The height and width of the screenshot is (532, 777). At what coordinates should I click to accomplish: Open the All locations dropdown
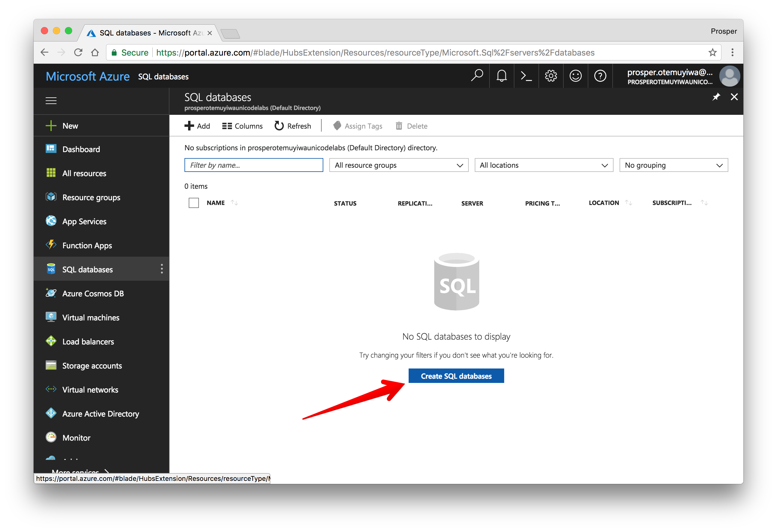pos(544,165)
